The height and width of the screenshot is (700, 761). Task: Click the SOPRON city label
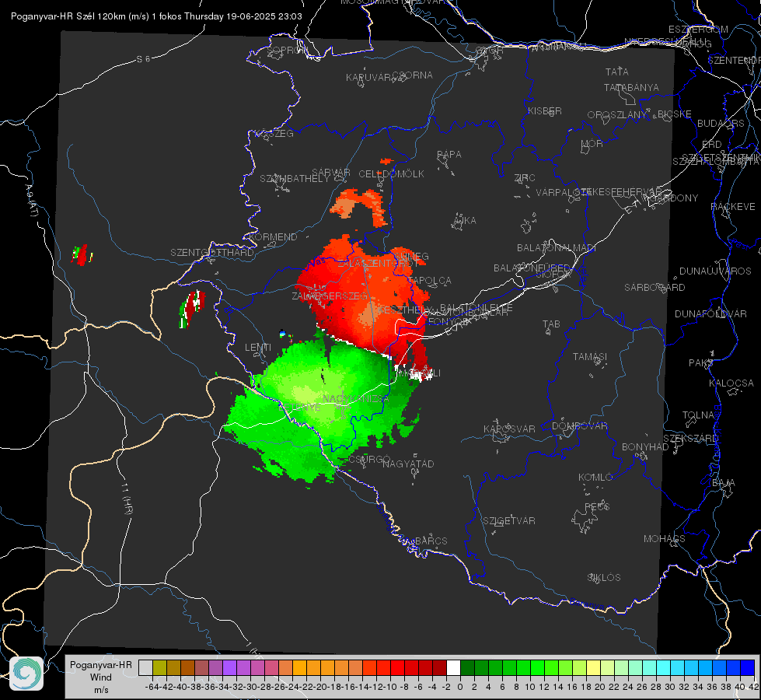pyautogui.click(x=286, y=50)
